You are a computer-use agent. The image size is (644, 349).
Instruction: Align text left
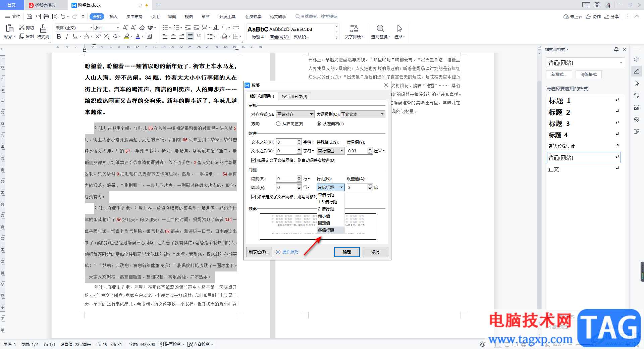click(x=165, y=36)
